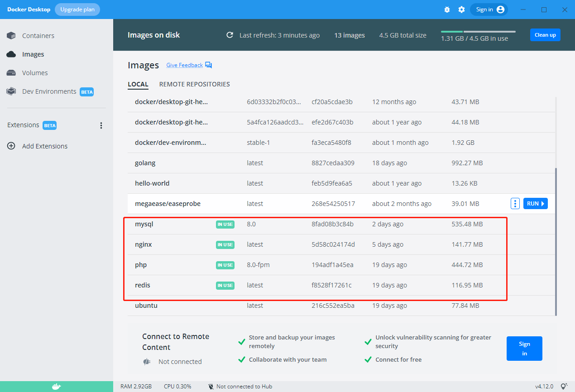The width and height of the screenshot is (575, 392).
Task: Click the Sign in button in title bar
Action: click(489, 10)
